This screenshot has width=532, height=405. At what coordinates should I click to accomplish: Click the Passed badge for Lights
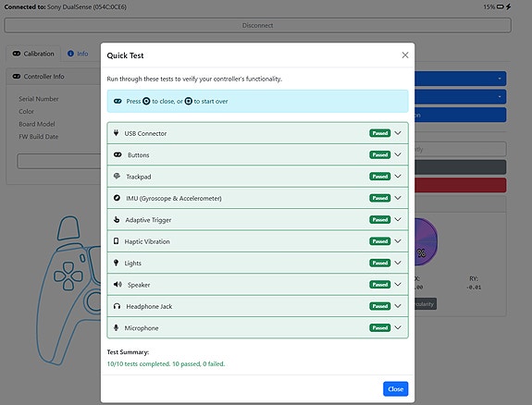[379, 263]
